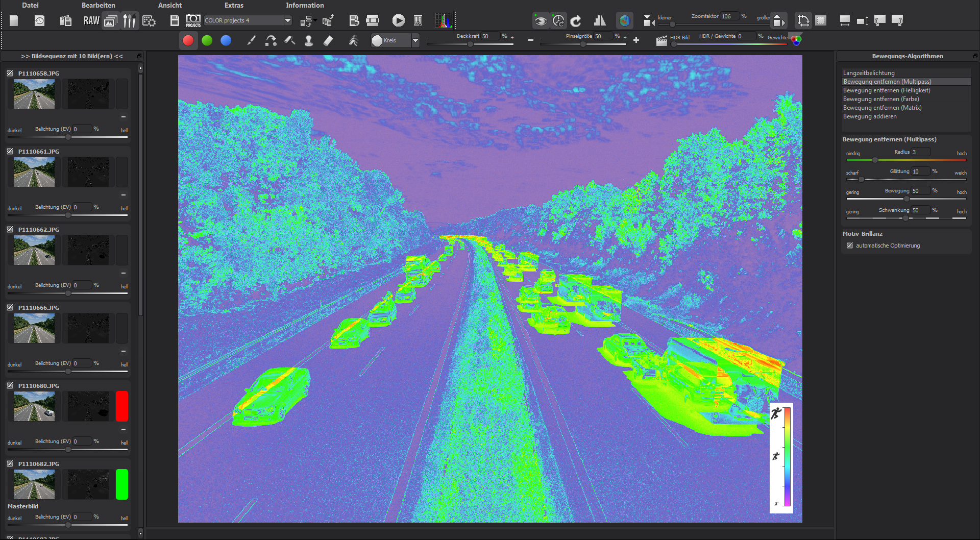The image size is (980, 540).
Task: Click the mirror flip triangles icon
Action: tap(600, 21)
